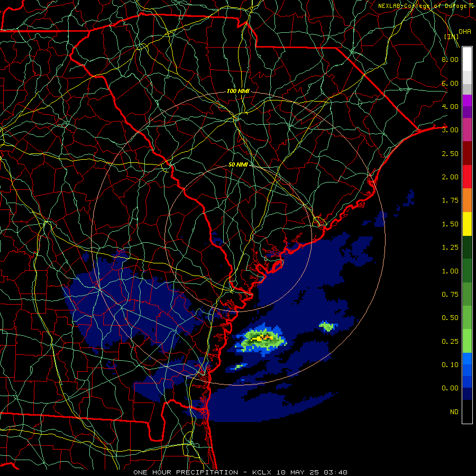The width and height of the screenshot is (476, 476).
Task: Pick the bright red legend swatch
Action: (x=467, y=177)
